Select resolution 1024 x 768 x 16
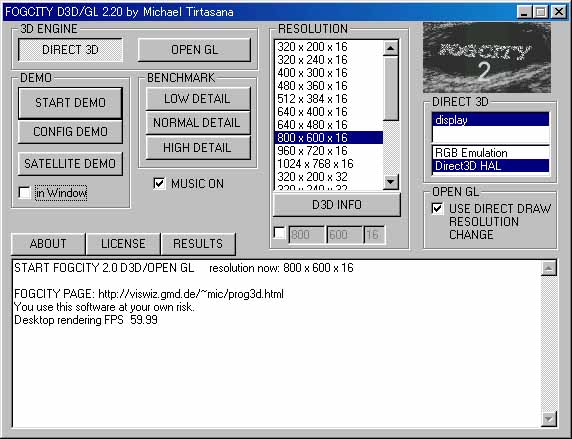Image resolution: width=572 pixels, height=439 pixels. point(329,164)
